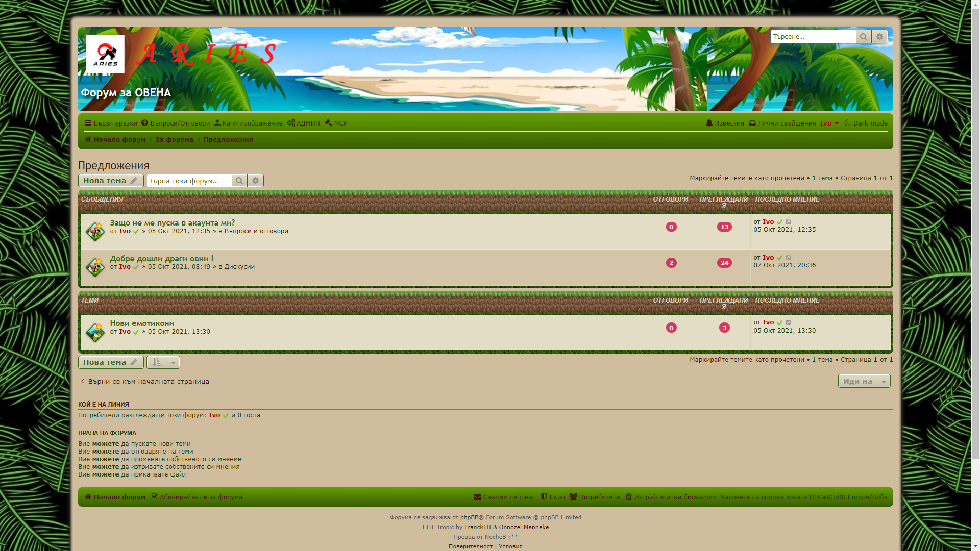Open advanced search gear in header
980x551 pixels.
pyautogui.click(x=879, y=37)
